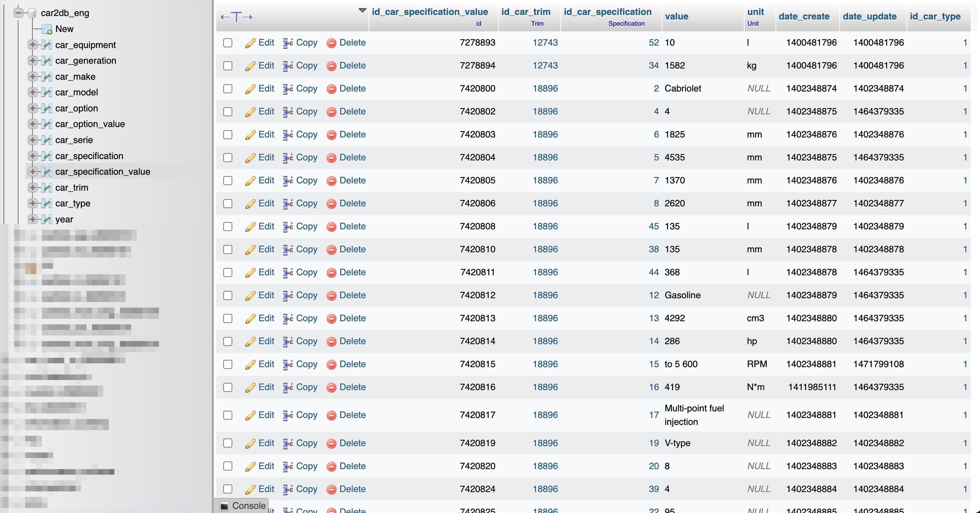The image size is (980, 513).
Task: Expand the car_generation table node
Action: click(32, 61)
